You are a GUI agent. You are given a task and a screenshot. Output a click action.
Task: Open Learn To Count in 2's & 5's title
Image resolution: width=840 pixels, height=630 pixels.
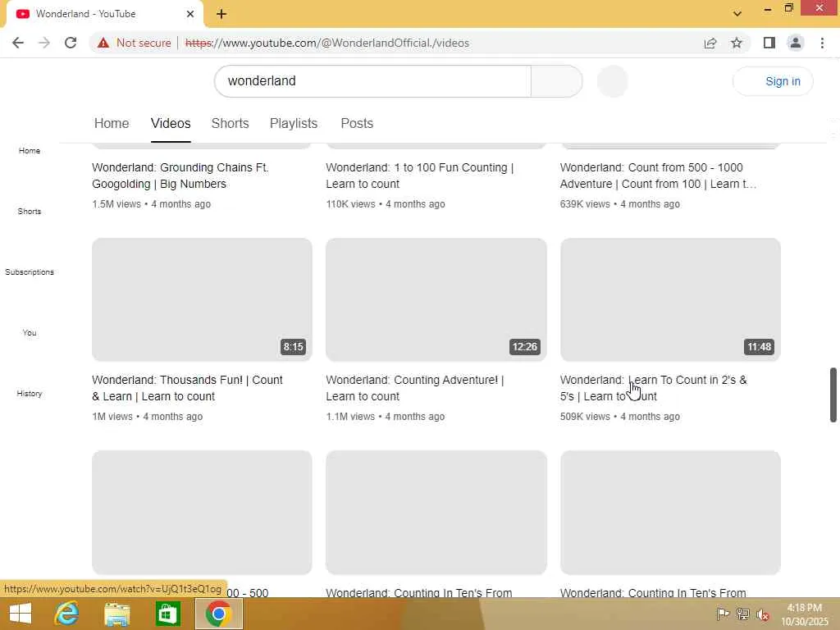tap(654, 388)
